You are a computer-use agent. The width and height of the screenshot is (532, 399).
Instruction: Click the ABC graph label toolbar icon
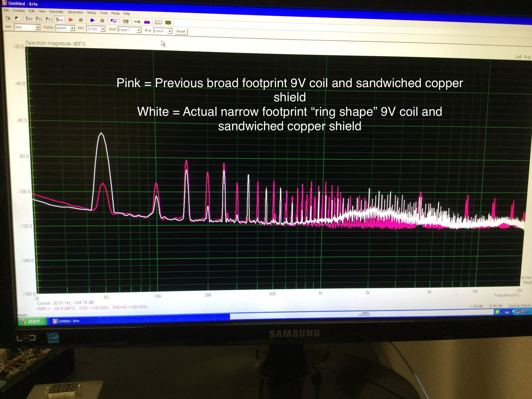(114, 21)
